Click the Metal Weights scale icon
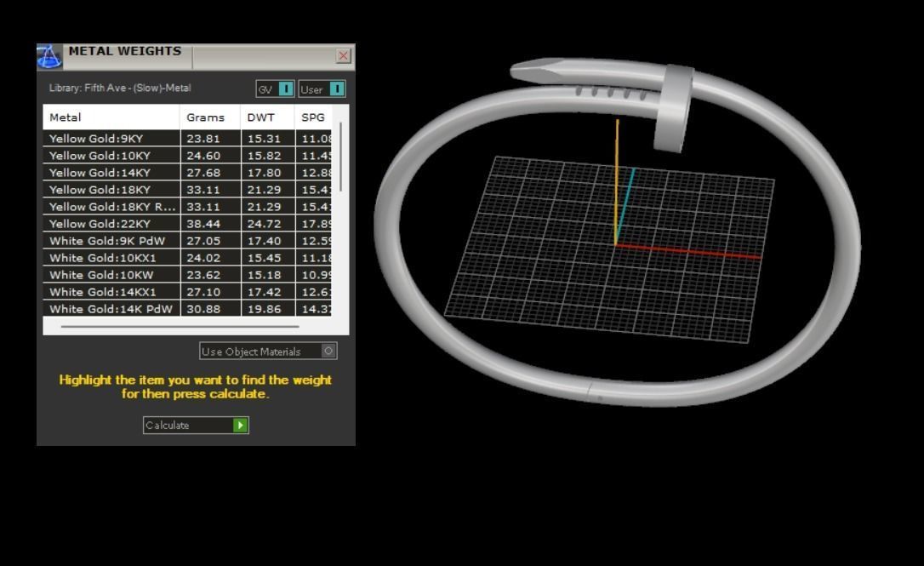This screenshot has height=566, width=924. coord(49,57)
